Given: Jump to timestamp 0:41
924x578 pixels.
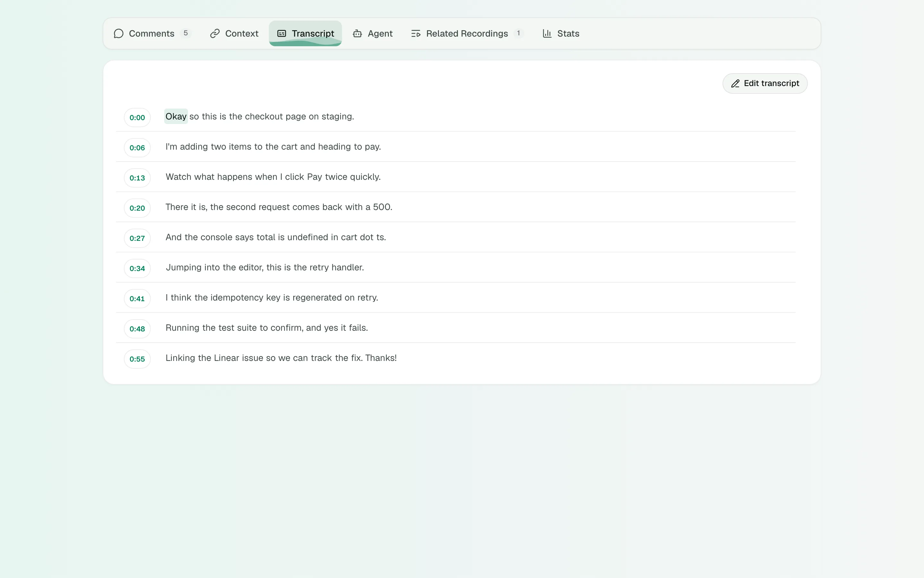Looking at the screenshot, I should [x=137, y=299].
